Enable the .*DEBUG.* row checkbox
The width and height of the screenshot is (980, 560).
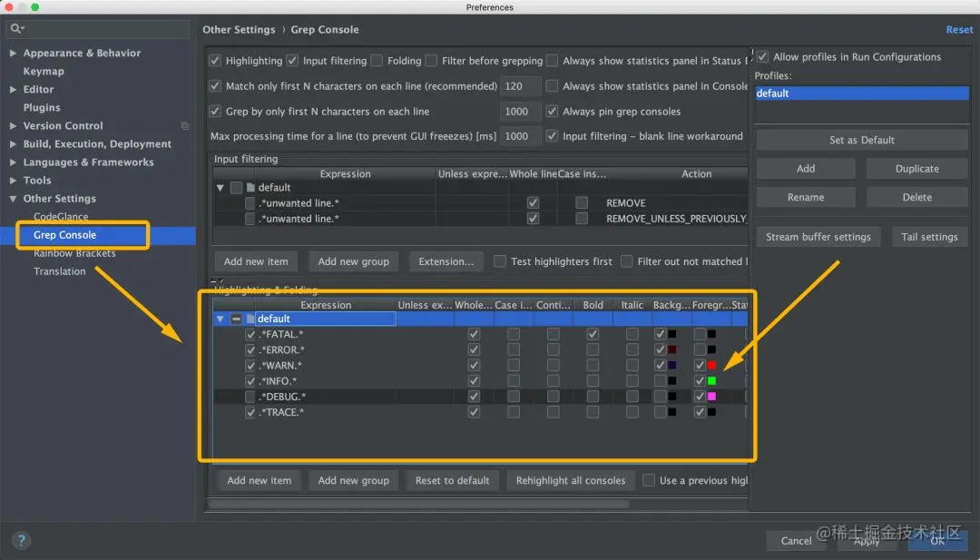(250, 397)
